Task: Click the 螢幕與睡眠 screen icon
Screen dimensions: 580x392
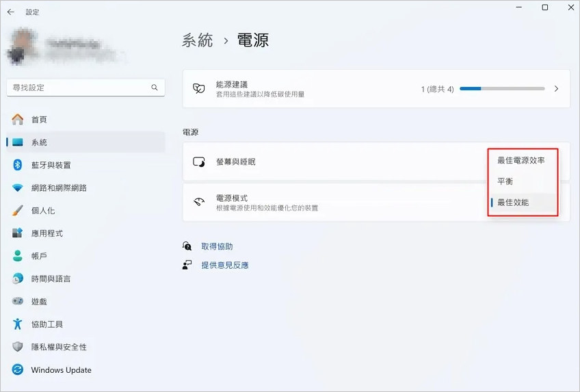Action: pos(198,162)
